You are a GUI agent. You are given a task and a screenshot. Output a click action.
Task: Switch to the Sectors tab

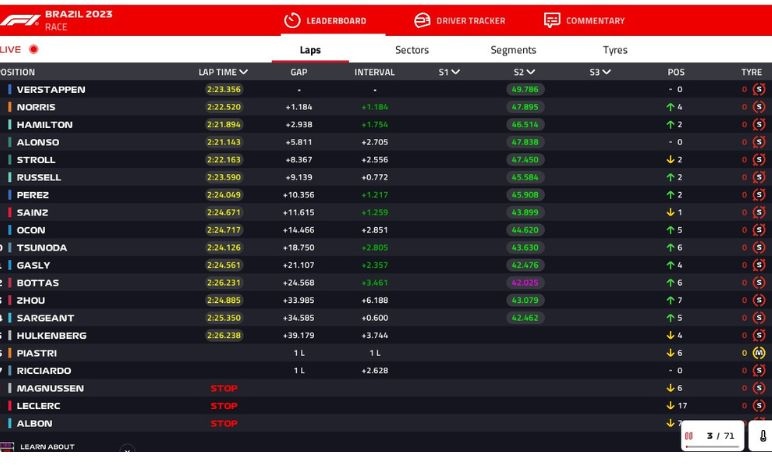412,50
